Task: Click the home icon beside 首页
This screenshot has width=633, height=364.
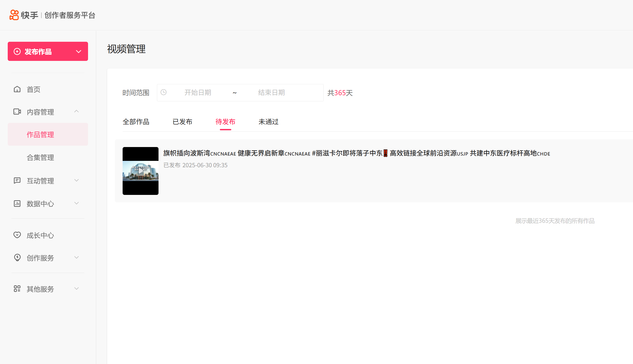Action: pos(17,89)
